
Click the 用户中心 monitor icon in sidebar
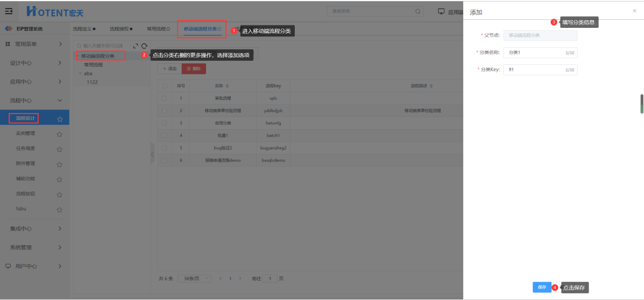(8, 266)
